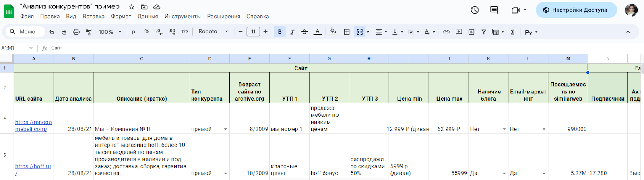Toggle italic formatting
The height and width of the screenshot is (180, 644).
[x=292, y=32]
